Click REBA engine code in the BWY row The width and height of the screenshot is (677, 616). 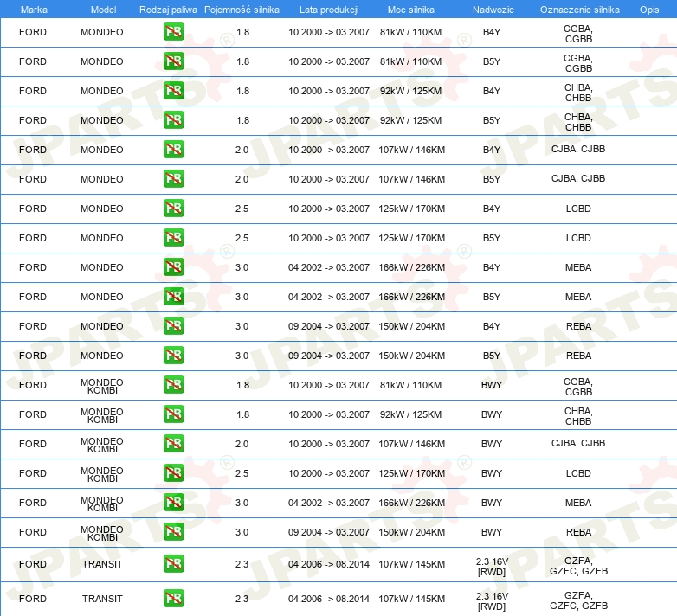coord(578,532)
